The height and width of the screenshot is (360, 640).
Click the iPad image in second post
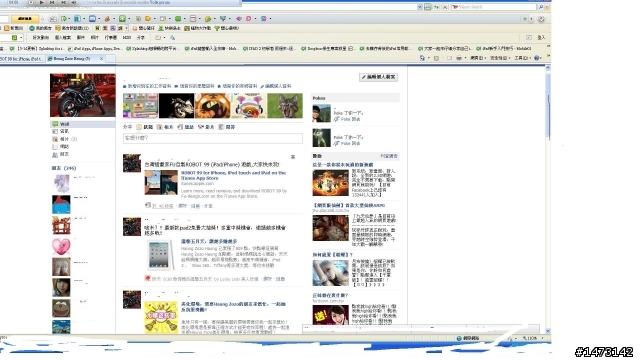(x=160, y=255)
